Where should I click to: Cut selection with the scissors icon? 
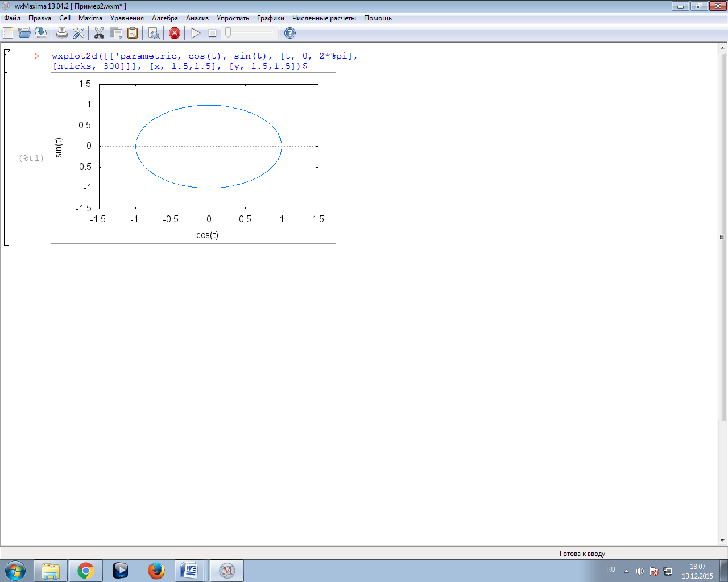point(99,33)
